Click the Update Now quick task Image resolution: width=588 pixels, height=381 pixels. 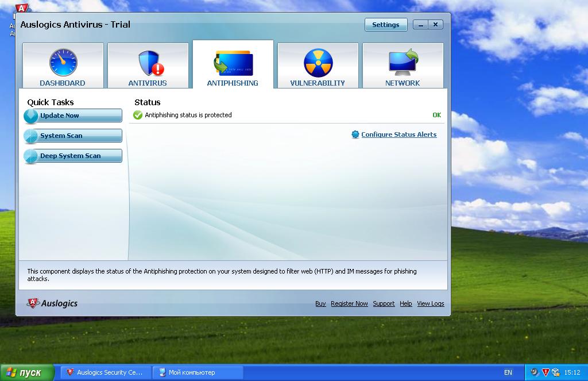coord(73,116)
